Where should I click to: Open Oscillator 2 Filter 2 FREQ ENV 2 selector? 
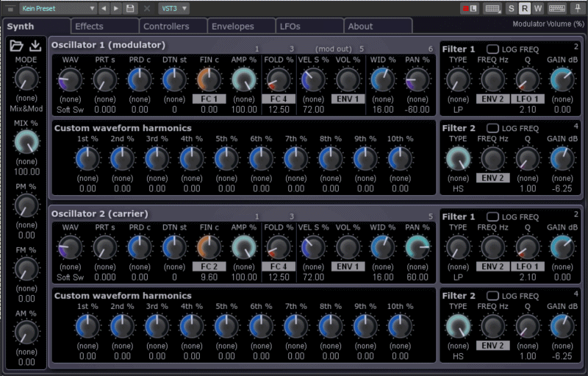tap(492, 346)
